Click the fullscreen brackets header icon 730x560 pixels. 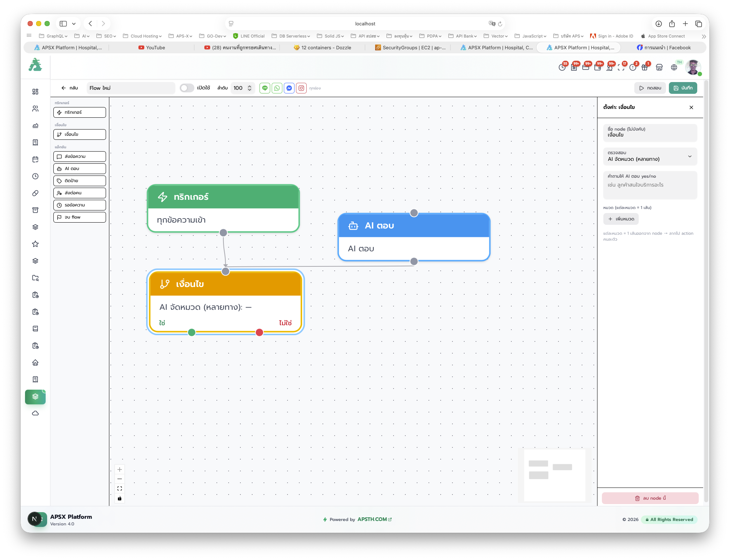621,67
